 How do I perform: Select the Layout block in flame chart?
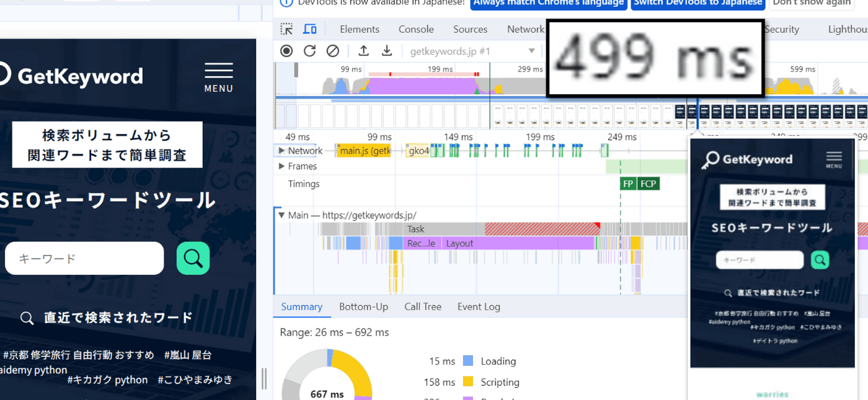pyautogui.click(x=518, y=244)
